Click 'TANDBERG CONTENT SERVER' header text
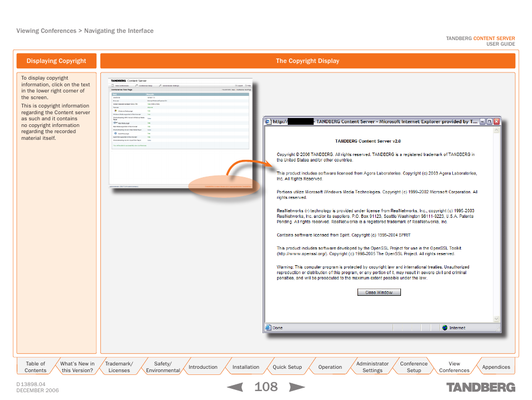Image resolution: width=532 pixels, height=400 pixels. click(481, 38)
